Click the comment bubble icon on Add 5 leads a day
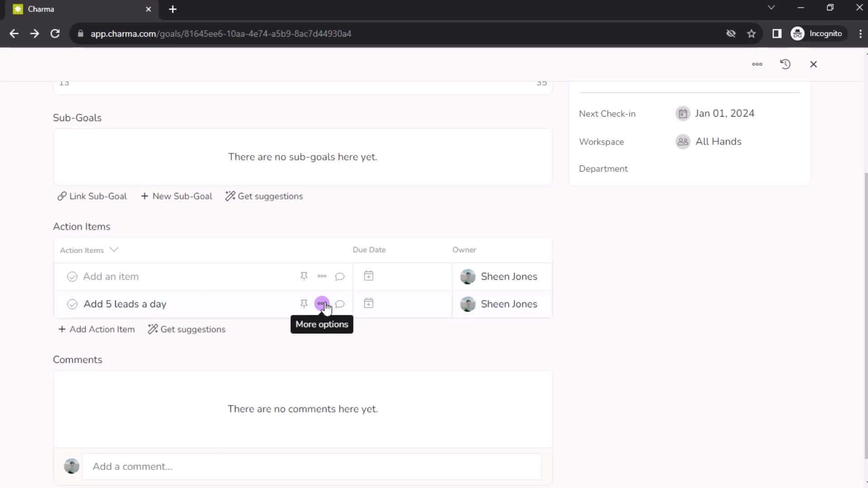The width and height of the screenshot is (868, 488). coord(340,304)
